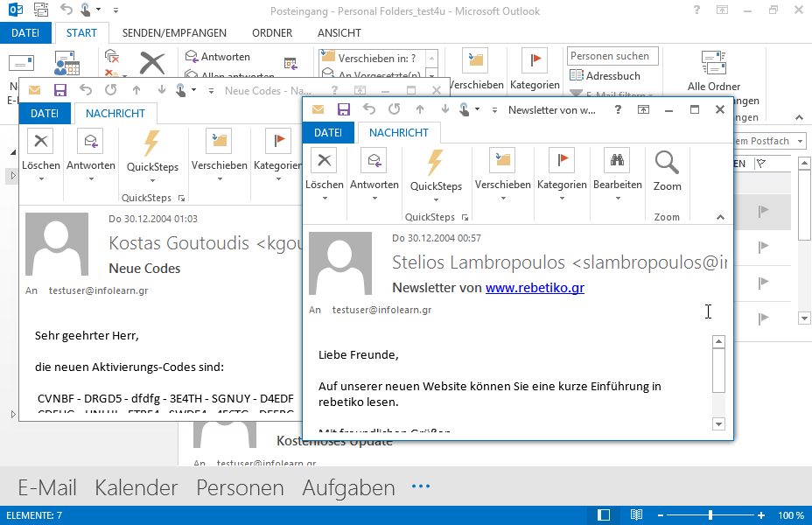Collapse main Outlook ribbon chevron
This screenshot has height=525, width=812.
click(x=800, y=117)
